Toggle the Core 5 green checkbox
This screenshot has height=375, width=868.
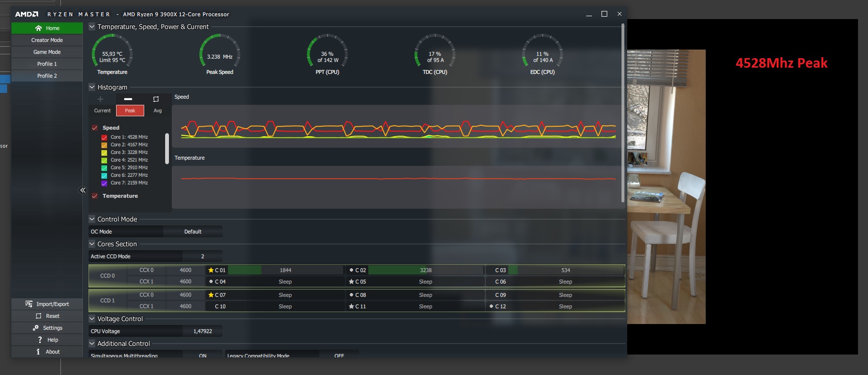[x=104, y=168]
